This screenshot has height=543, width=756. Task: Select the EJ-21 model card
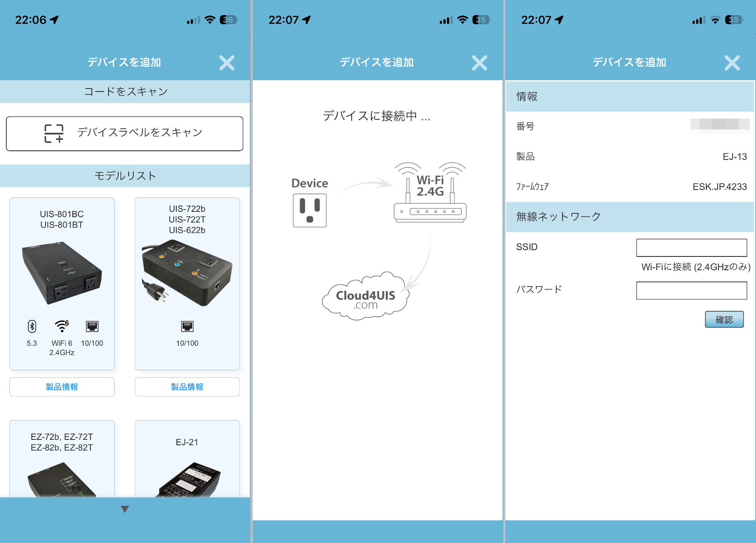(187, 459)
